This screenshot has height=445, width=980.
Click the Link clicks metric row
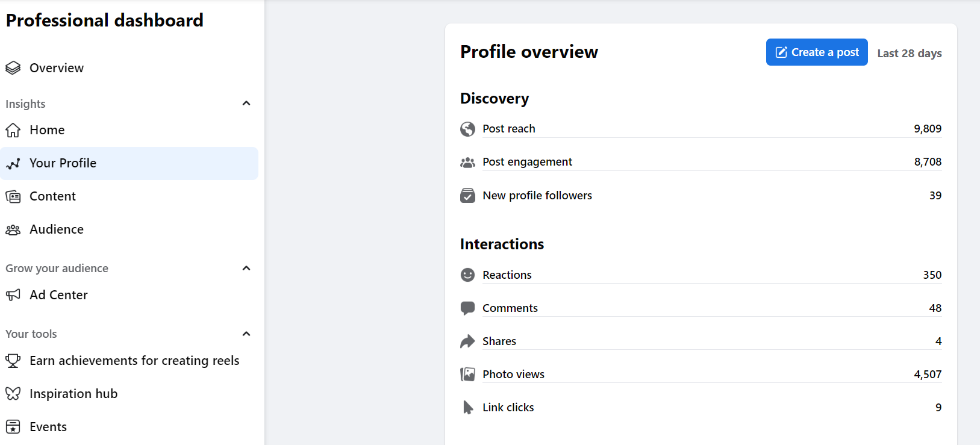(700, 408)
